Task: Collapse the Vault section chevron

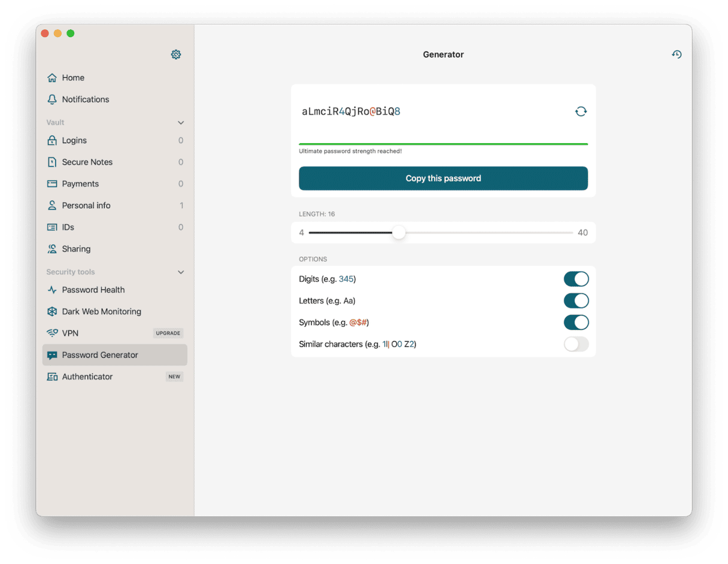Action: tap(181, 123)
